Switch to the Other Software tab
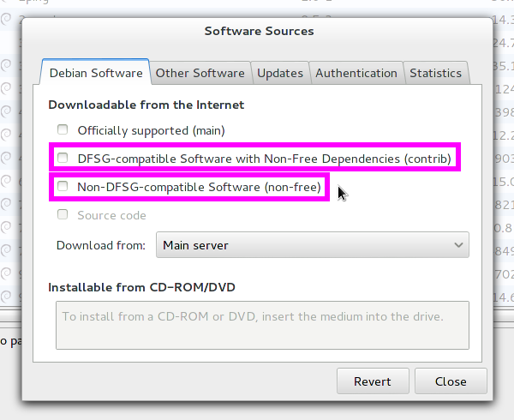The height and width of the screenshot is (420, 514). click(x=200, y=73)
